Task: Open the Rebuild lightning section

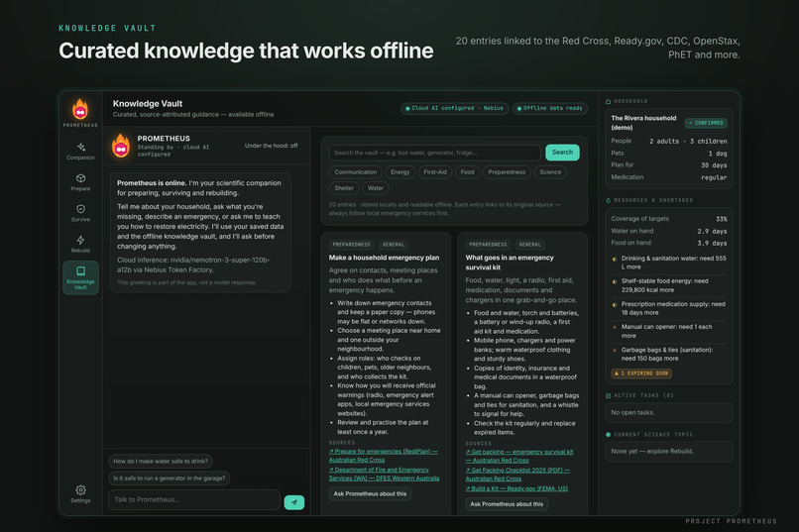Action: point(80,245)
